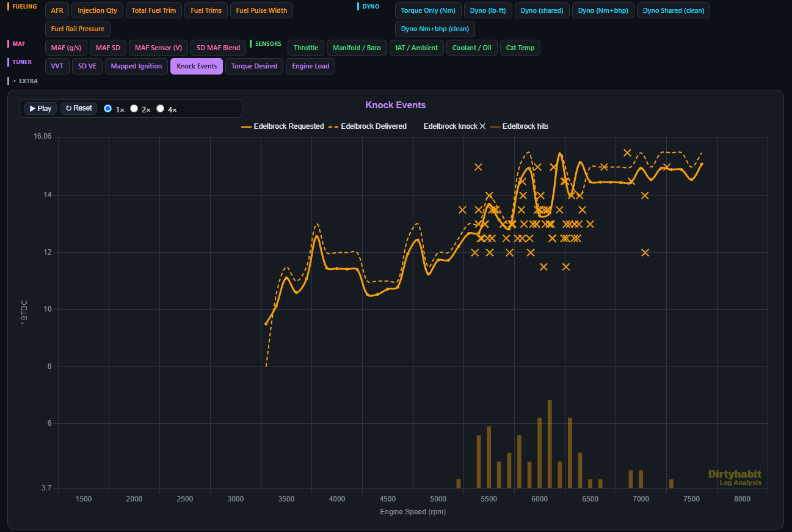Viewport: 792px width, 532px height.
Task: Show MAF (g/s) chart
Action: coord(67,48)
